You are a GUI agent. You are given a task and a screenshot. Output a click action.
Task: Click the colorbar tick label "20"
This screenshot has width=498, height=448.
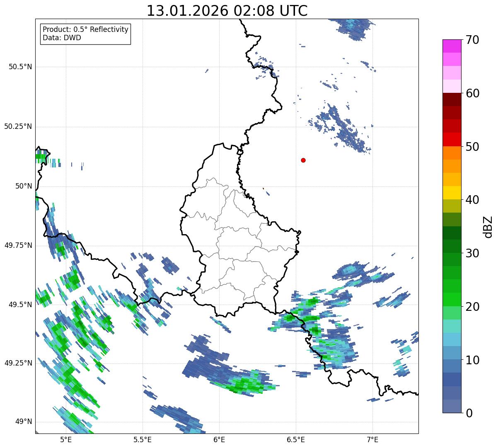(472, 307)
